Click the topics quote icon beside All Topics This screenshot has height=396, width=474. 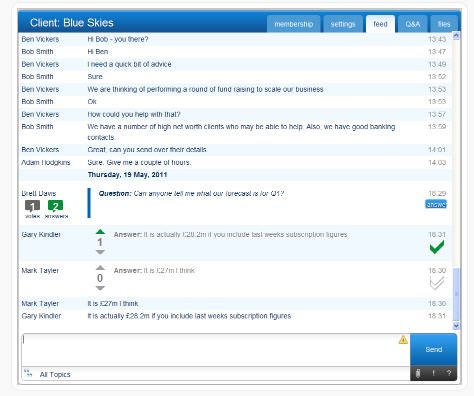coord(28,373)
